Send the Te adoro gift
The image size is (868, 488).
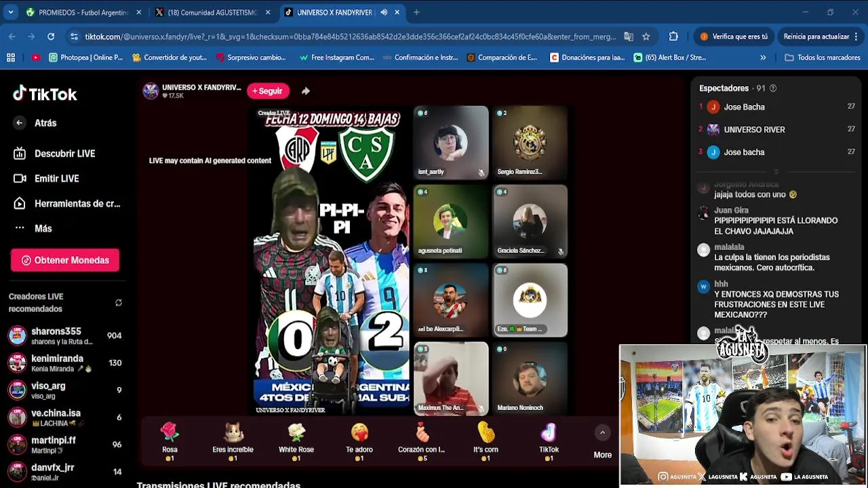coord(359,442)
